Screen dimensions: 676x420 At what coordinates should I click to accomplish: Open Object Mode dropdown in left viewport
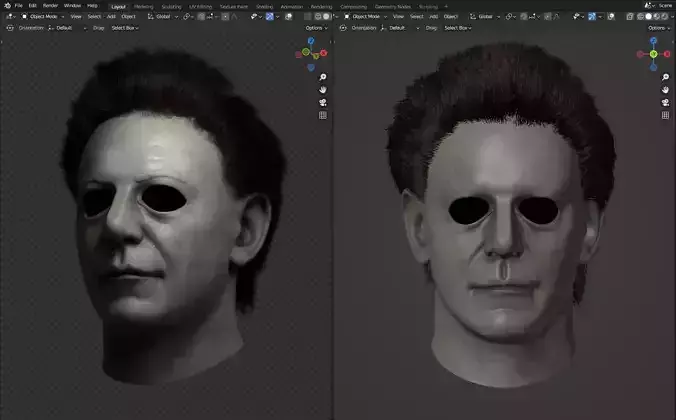pyautogui.click(x=43, y=16)
